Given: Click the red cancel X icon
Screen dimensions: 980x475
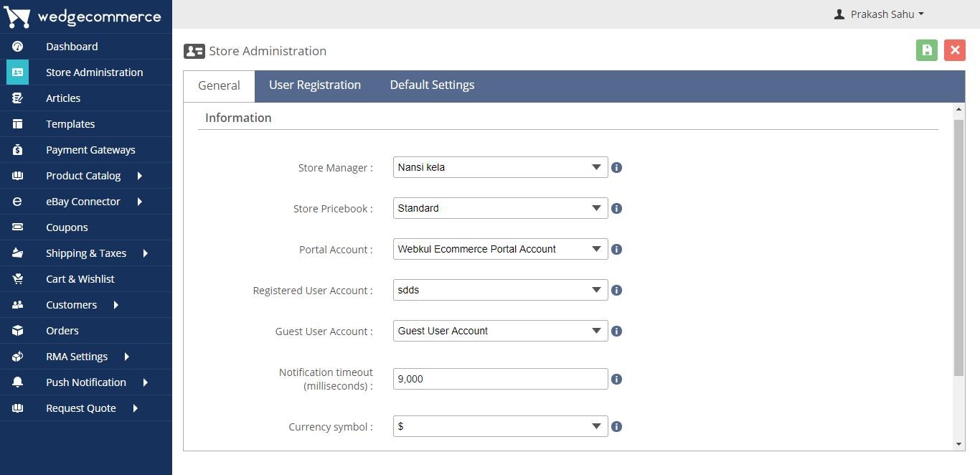Looking at the screenshot, I should click(x=954, y=50).
